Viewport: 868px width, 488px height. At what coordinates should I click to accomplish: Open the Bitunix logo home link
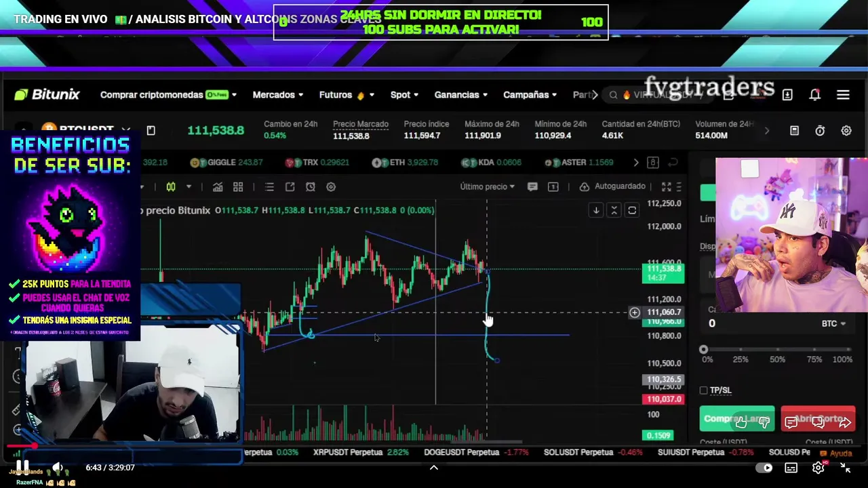[x=47, y=95]
